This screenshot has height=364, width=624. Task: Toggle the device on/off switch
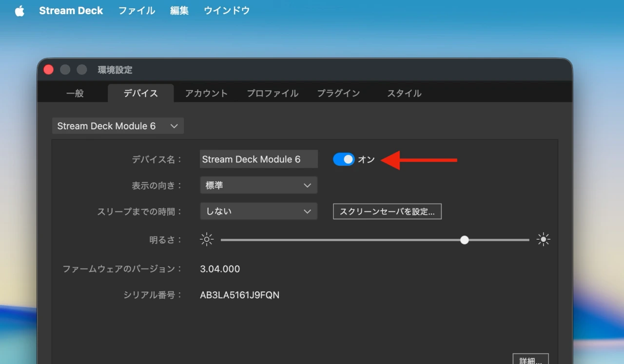coord(344,159)
